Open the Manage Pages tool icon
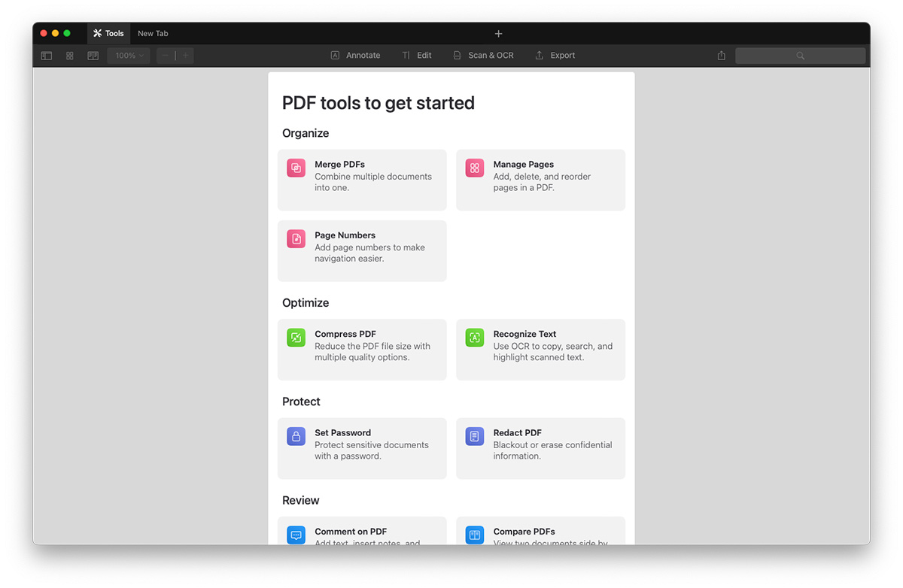 [x=475, y=168]
